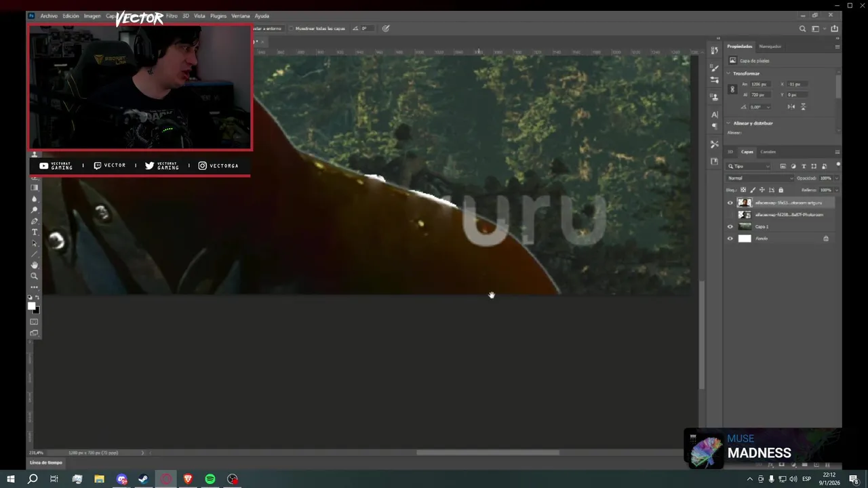Filter layers by type layers icon
868x488 pixels.
pyautogui.click(x=804, y=166)
